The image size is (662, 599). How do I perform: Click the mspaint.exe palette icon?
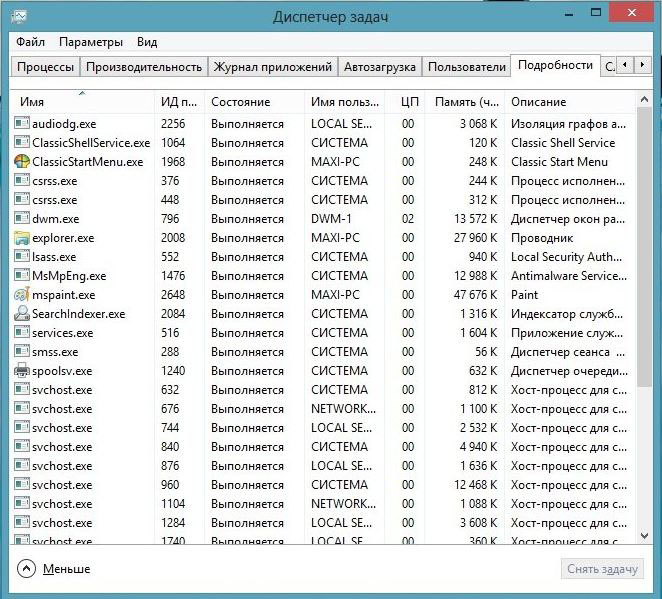22,295
